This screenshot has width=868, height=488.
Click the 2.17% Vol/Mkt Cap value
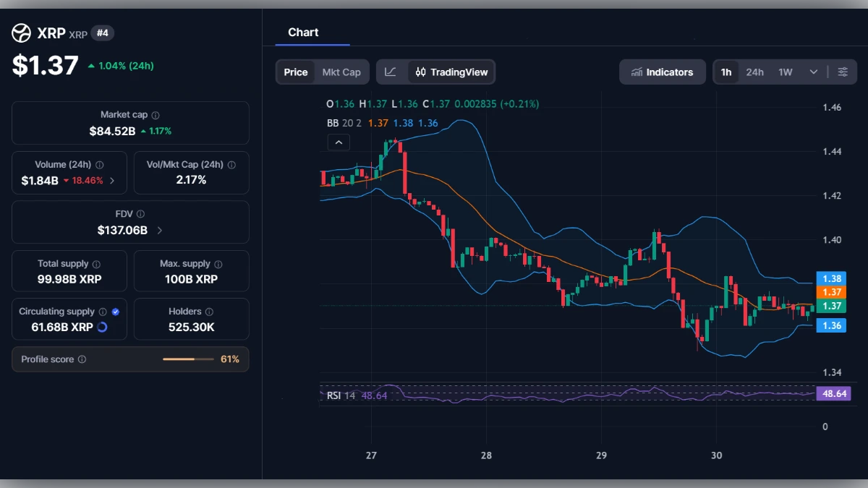(x=191, y=180)
